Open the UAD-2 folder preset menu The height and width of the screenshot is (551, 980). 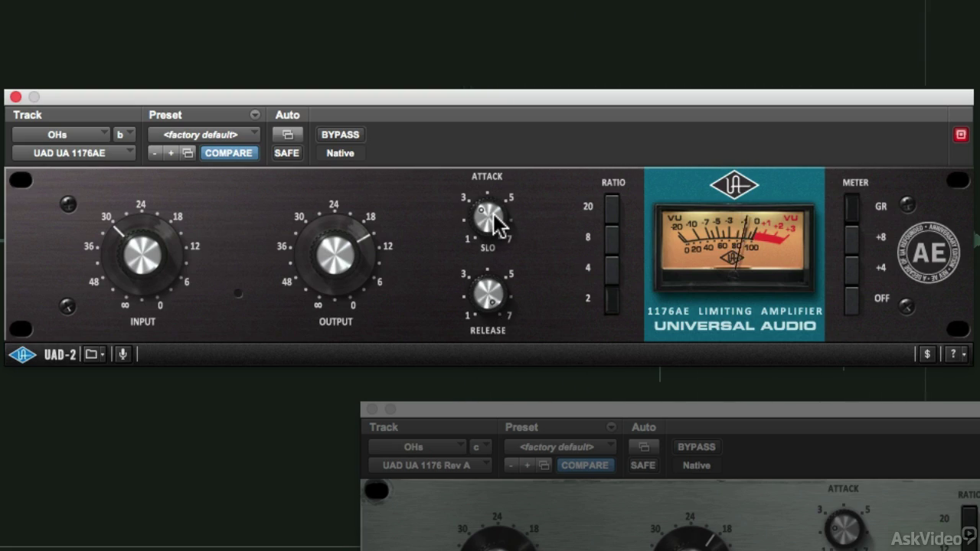(95, 354)
